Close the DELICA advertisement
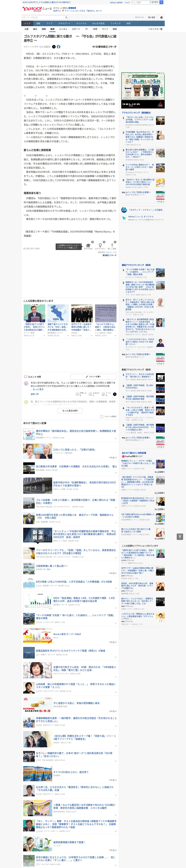Image resolution: width=186 pixels, height=868 pixels. tap(163, 73)
